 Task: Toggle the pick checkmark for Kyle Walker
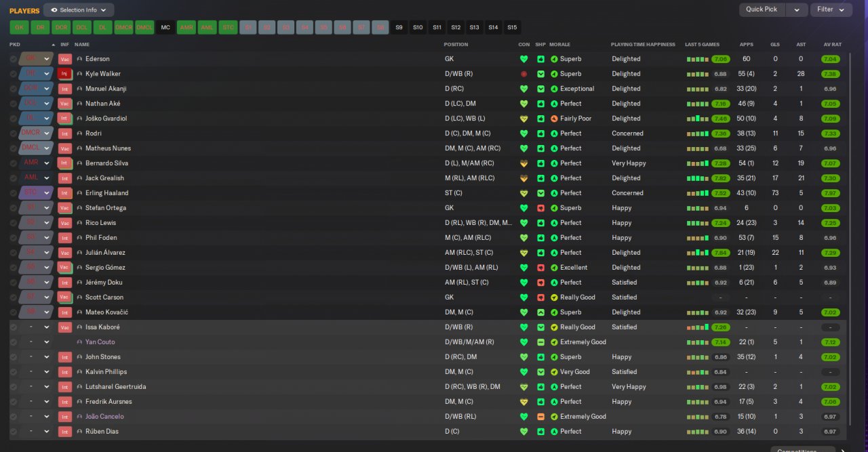point(14,74)
